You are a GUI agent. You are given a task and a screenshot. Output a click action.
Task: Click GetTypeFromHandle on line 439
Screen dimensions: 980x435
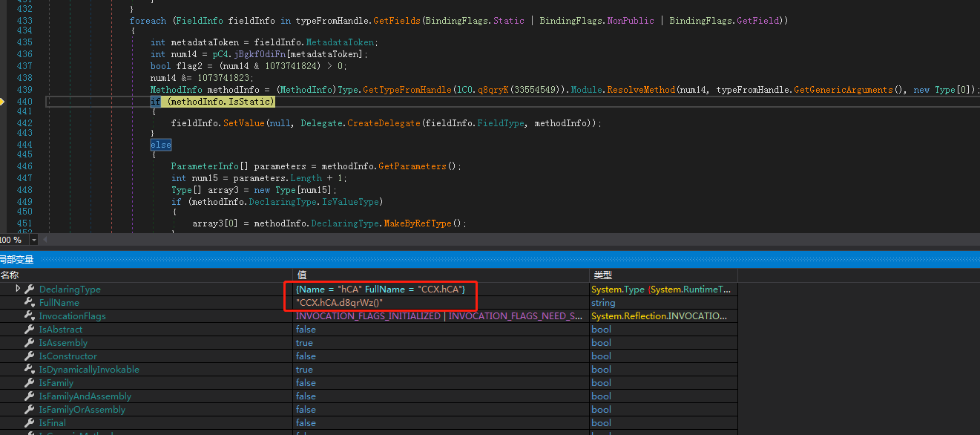(x=406, y=90)
